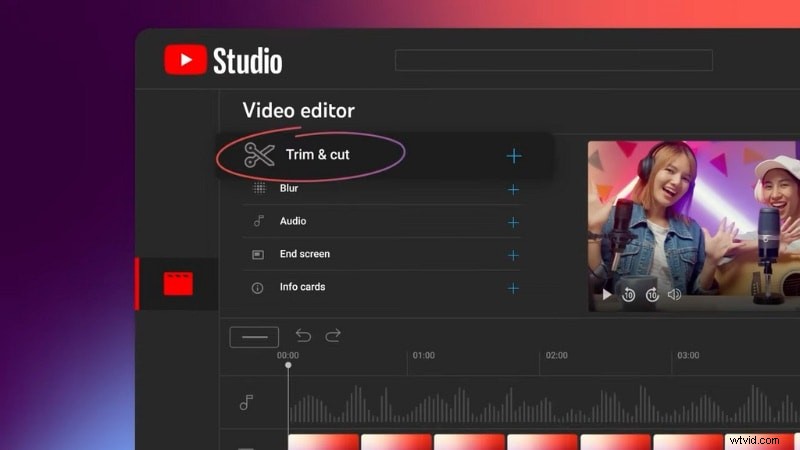Click the Info cards info icon
This screenshot has width=800, height=450.
click(x=258, y=288)
